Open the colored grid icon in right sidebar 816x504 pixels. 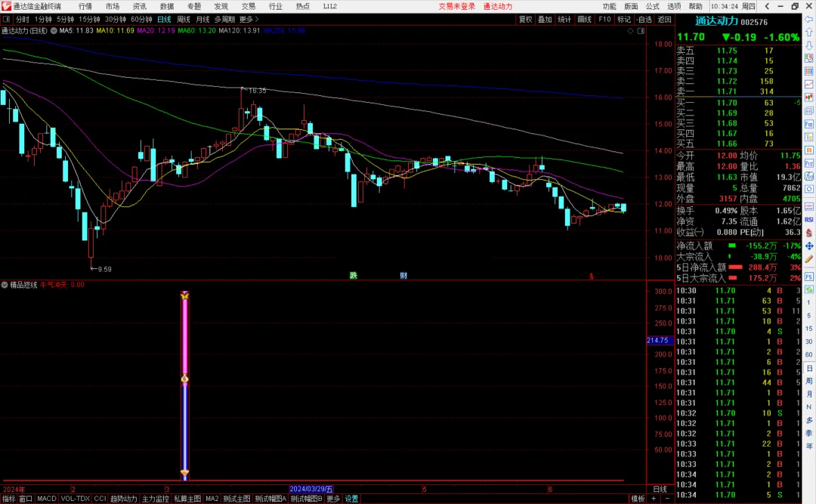[x=808, y=71]
